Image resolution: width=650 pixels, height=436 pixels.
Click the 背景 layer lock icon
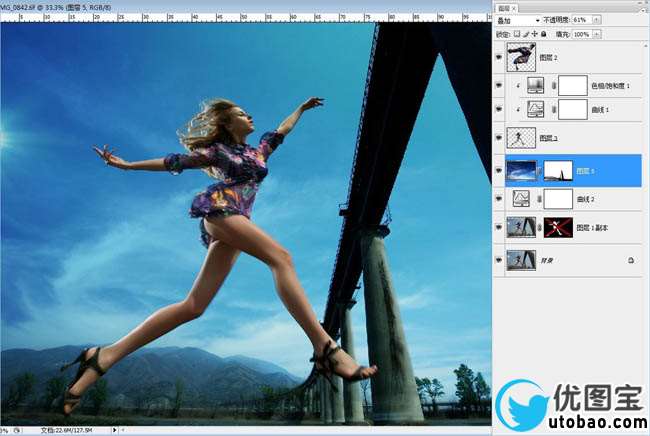click(631, 259)
